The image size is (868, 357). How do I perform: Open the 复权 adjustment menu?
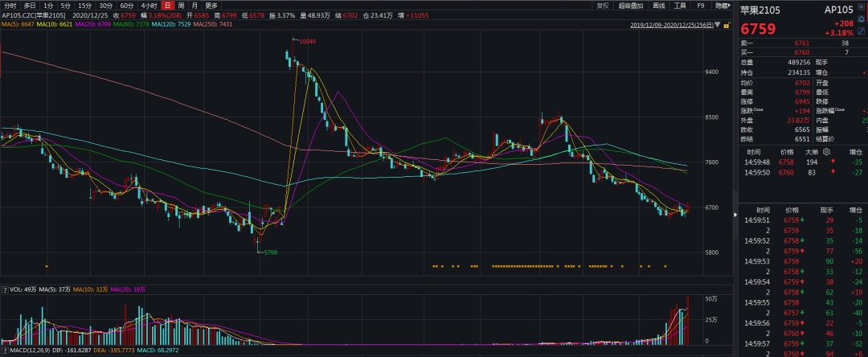(x=603, y=6)
